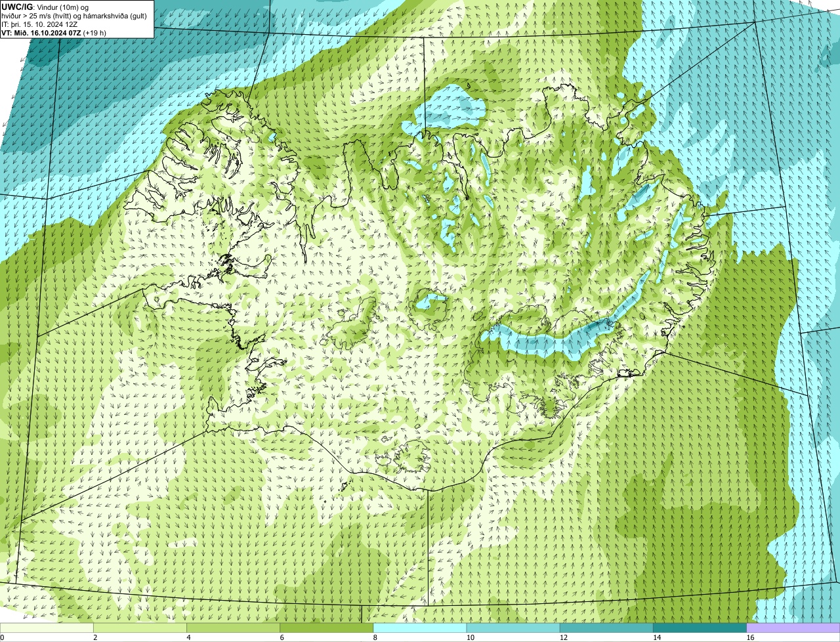Image resolution: width=840 pixels, height=642 pixels.
Task: Click the '4' label on the scale
Action: click(x=188, y=637)
